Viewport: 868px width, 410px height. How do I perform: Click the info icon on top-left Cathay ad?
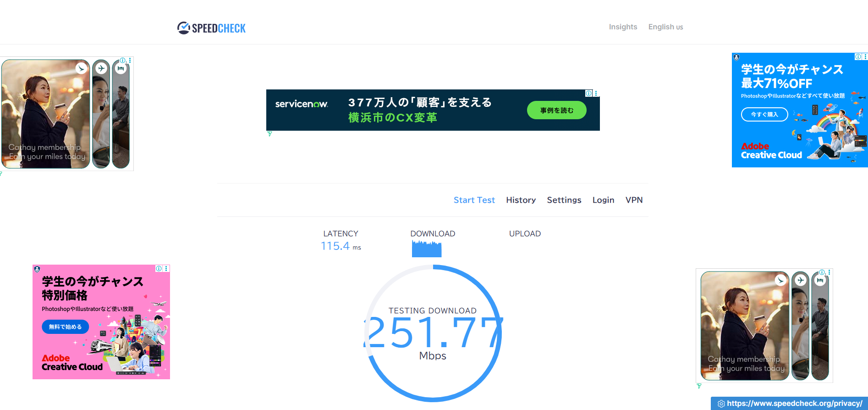click(122, 61)
